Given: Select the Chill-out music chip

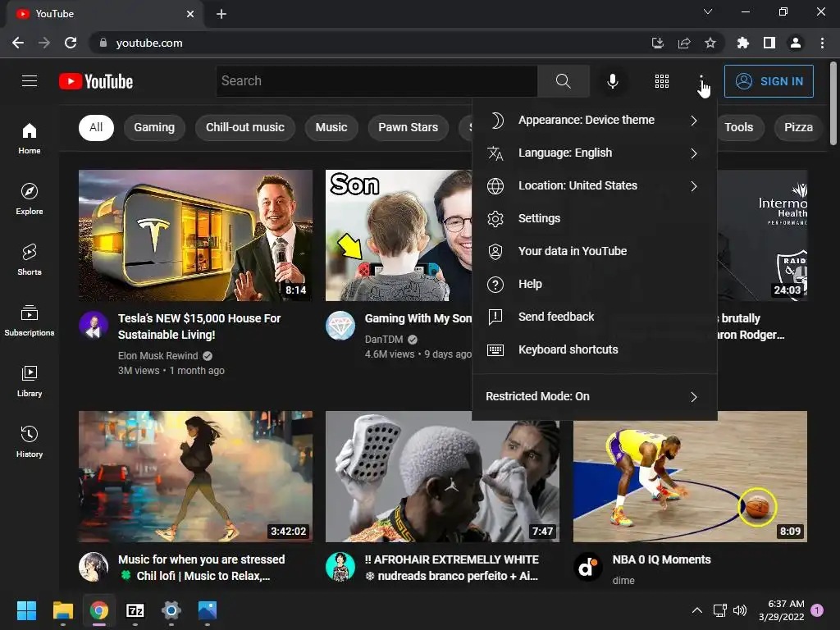Looking at the screenshot, I should tap(245, 127).
